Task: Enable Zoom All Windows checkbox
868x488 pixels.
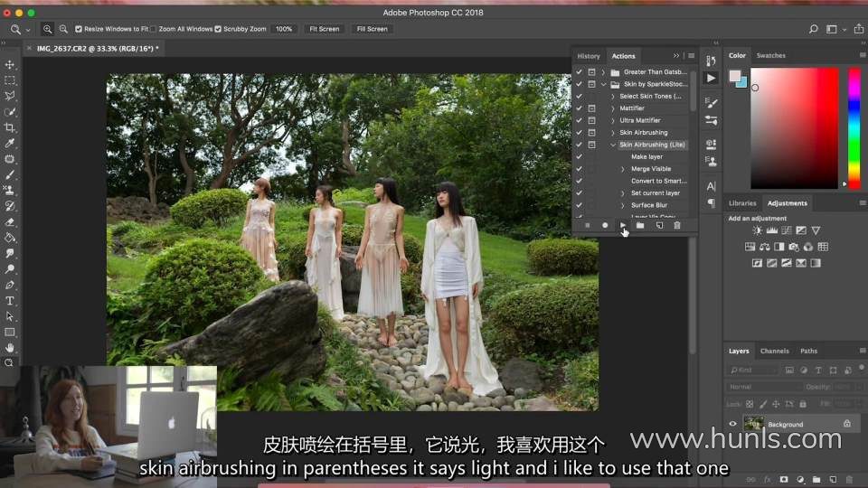Action: 154,29
